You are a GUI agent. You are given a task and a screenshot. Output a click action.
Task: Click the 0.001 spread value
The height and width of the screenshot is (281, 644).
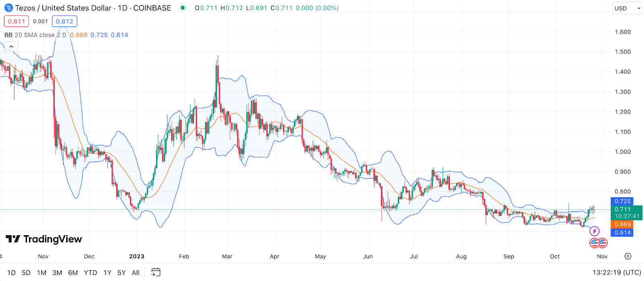40,21
